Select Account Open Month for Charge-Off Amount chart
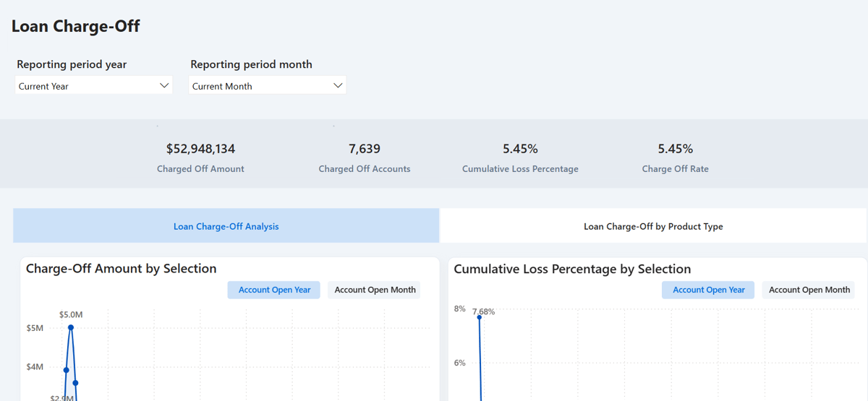Image resolution: width=868 pixels, height=401 pixels. pos(375,290)
